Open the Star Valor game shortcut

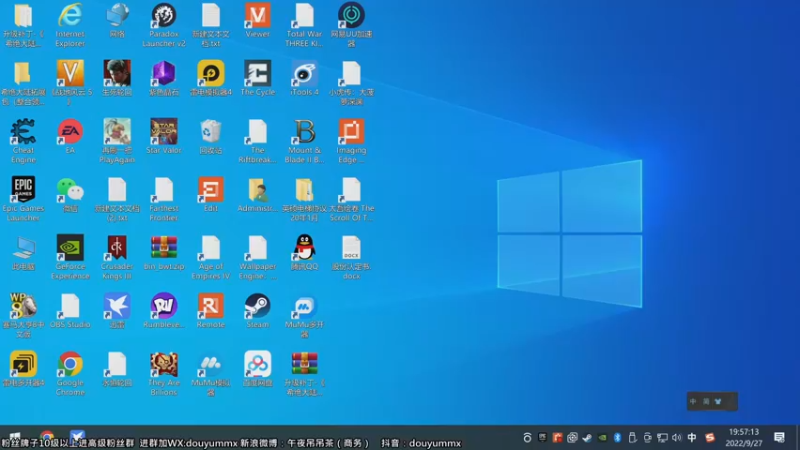click(164, 137)
